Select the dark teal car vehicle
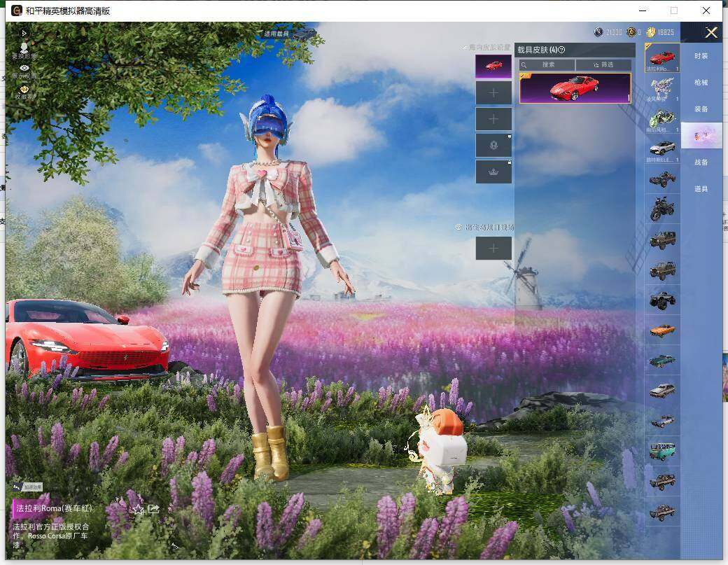728x565 pixels. click(x=662, y=361)
